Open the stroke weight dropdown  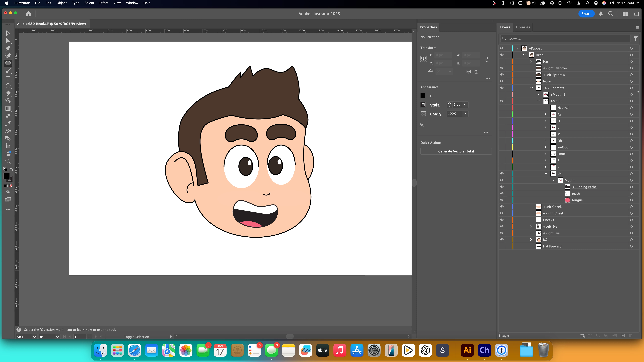[465, 105]
